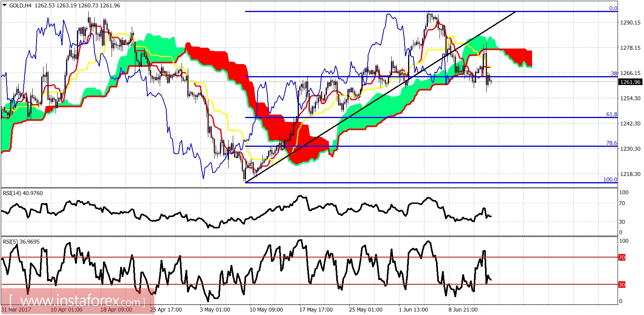Select the Fibonacci 78.6 level label
The image size is (644, 315).
click(x=612, y=143)
